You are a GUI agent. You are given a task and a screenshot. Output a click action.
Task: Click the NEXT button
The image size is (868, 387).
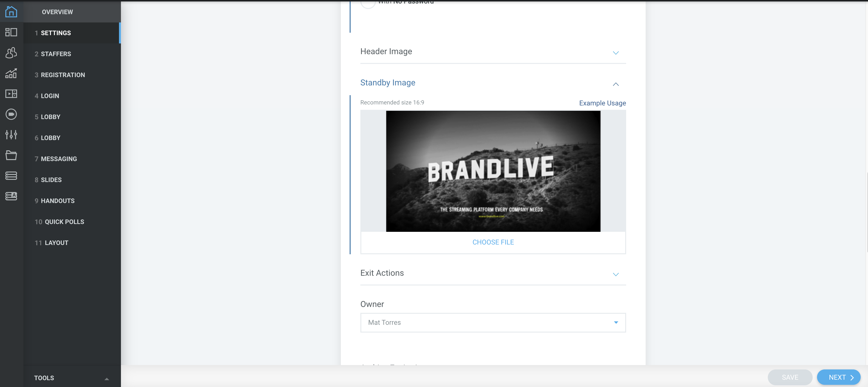click(x=839, y=377)
